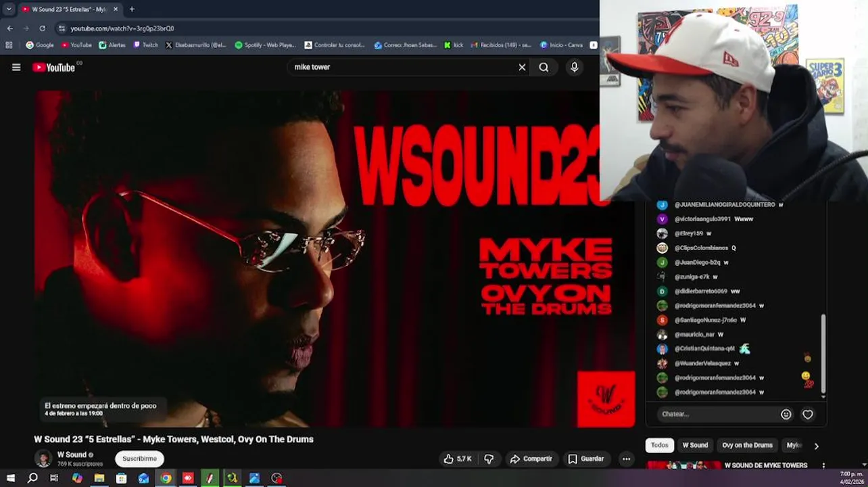
Task: Click the magnifier search button
Action: click(544, 67)
